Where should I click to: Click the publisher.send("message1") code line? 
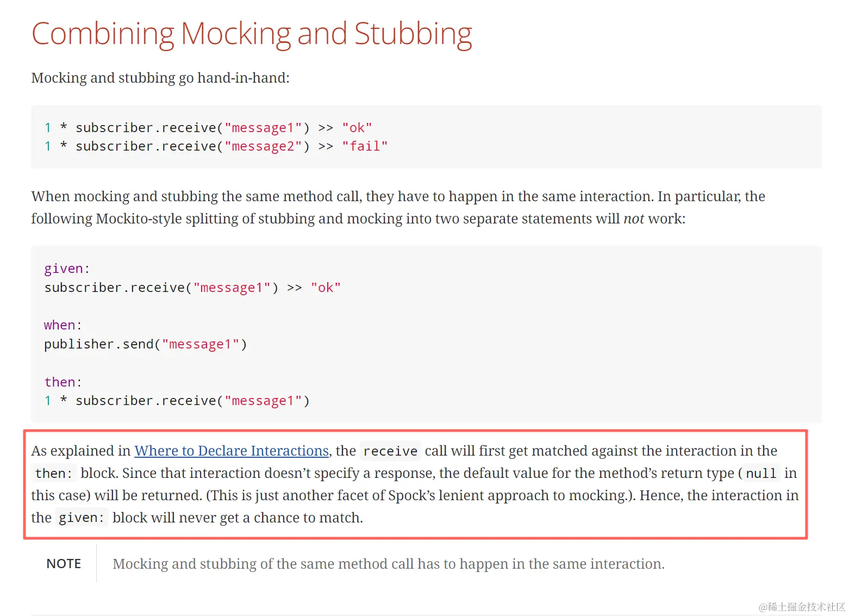coord(145,344)
